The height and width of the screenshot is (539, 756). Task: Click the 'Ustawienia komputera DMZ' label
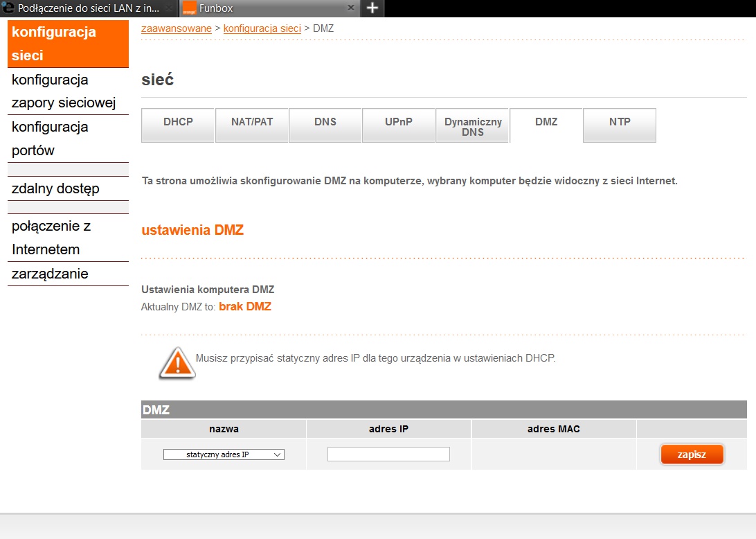(x=208, y=290)
